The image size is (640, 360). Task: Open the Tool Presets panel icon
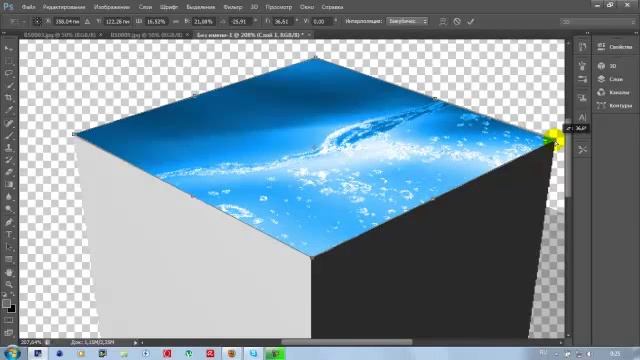(582, 149)
